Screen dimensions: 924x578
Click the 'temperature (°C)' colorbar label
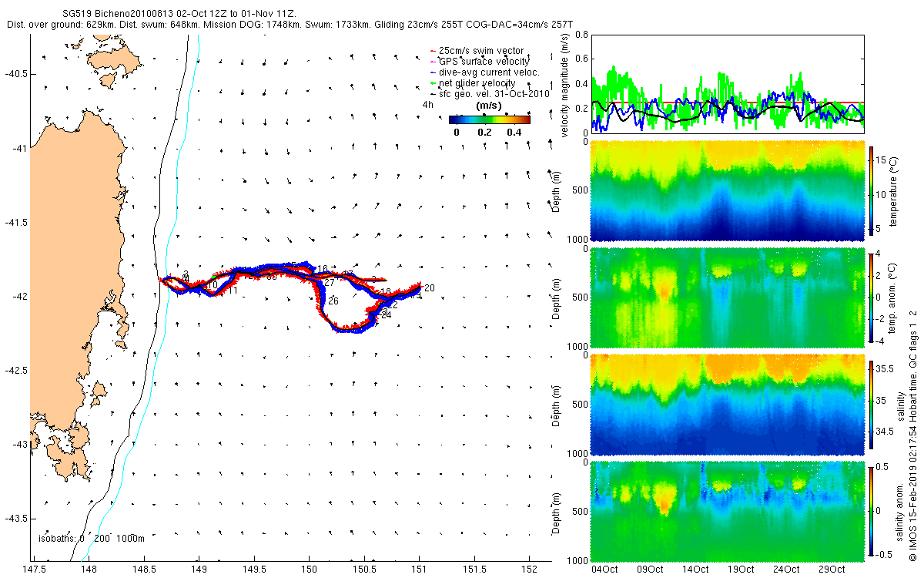pyautogui.click(x=895, y=193)
